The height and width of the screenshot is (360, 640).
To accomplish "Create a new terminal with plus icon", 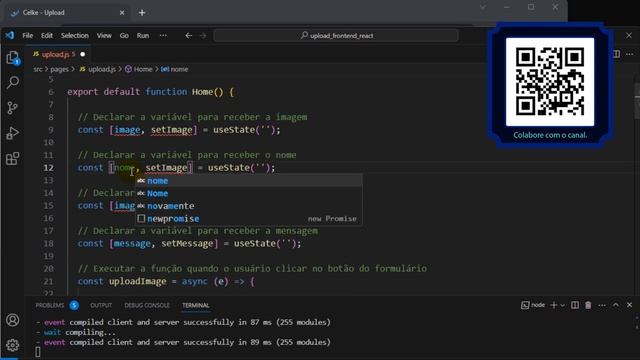I will point(553,305).
